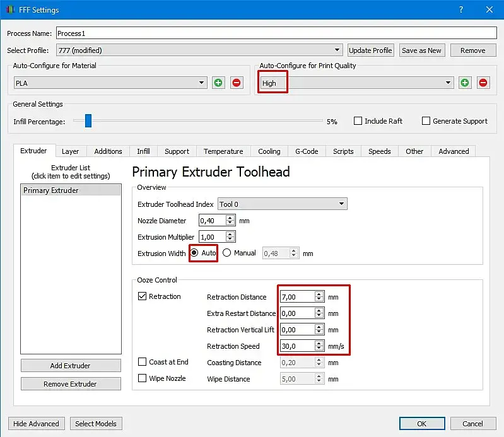Select the Manual extrusion width radio button

click(226, 253)
